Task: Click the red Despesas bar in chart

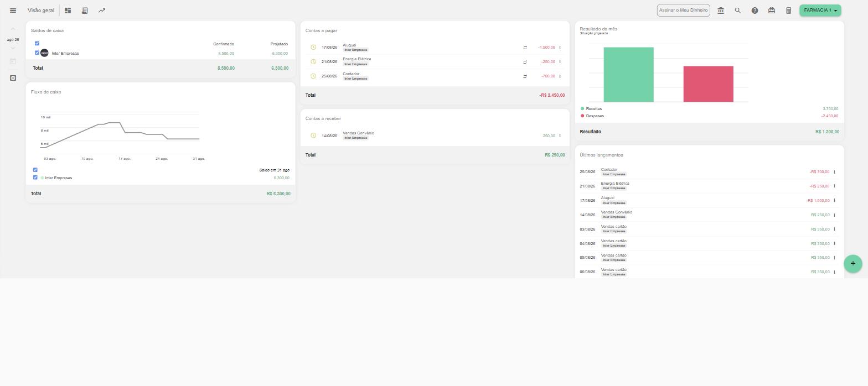Action: click(708, 84)
